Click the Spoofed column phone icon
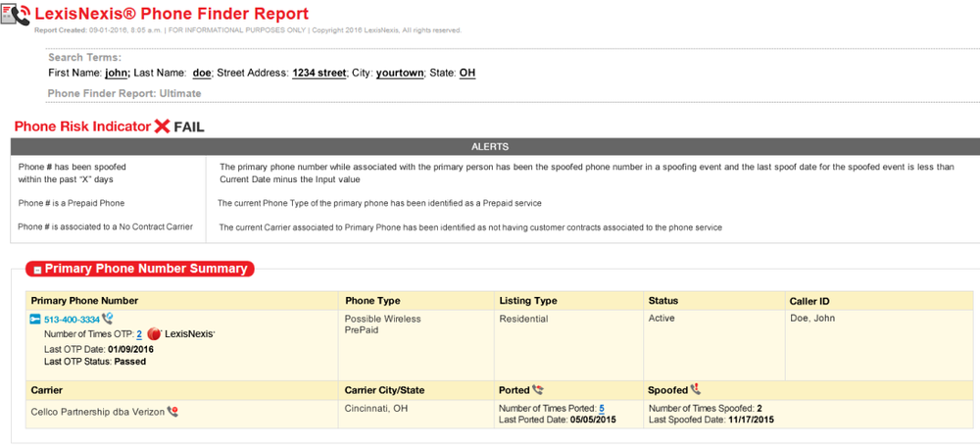 pos(696,389)
